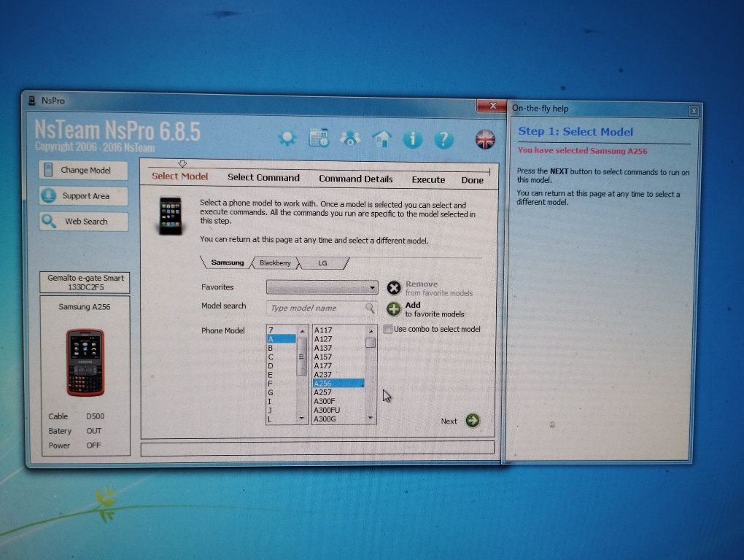Click the Model search input field
The image size is (744, 560).
point(322,308)
